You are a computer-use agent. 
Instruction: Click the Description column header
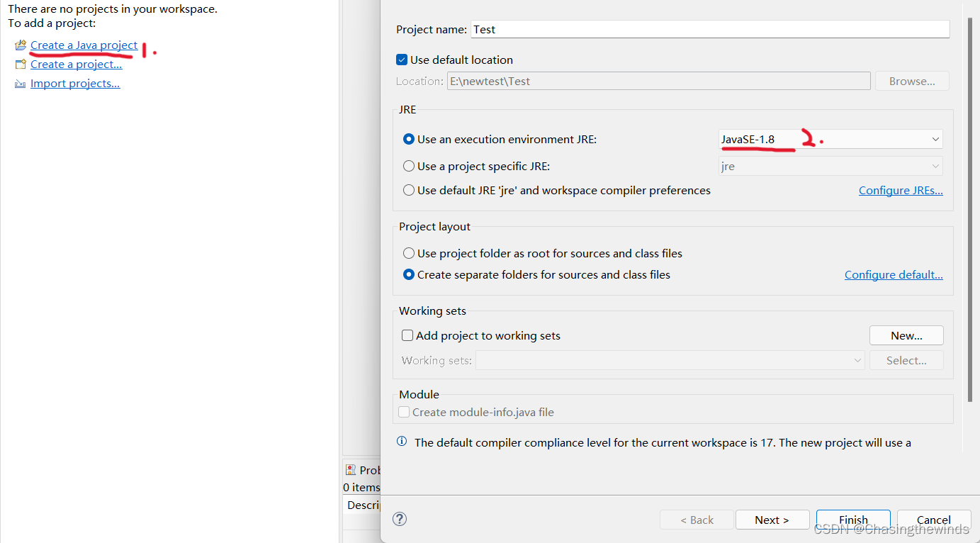(363, 505)
